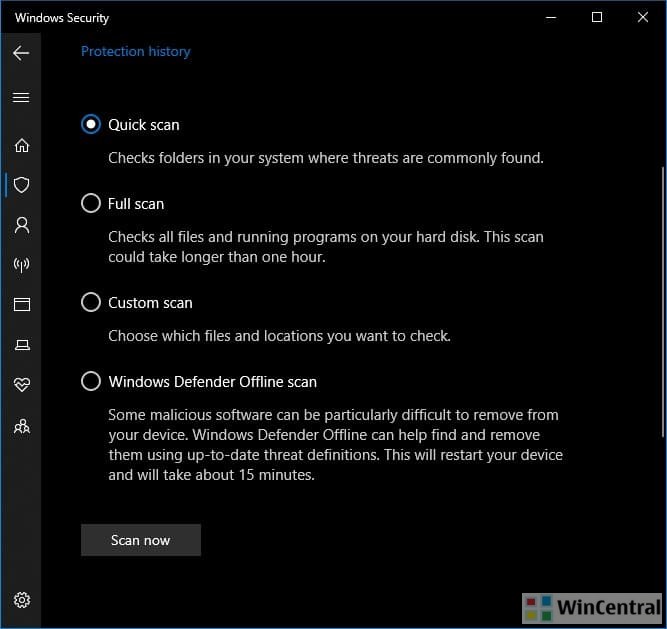Open Device performance & health heart icon
The image size is (667, 629).
tap(21, 385)
